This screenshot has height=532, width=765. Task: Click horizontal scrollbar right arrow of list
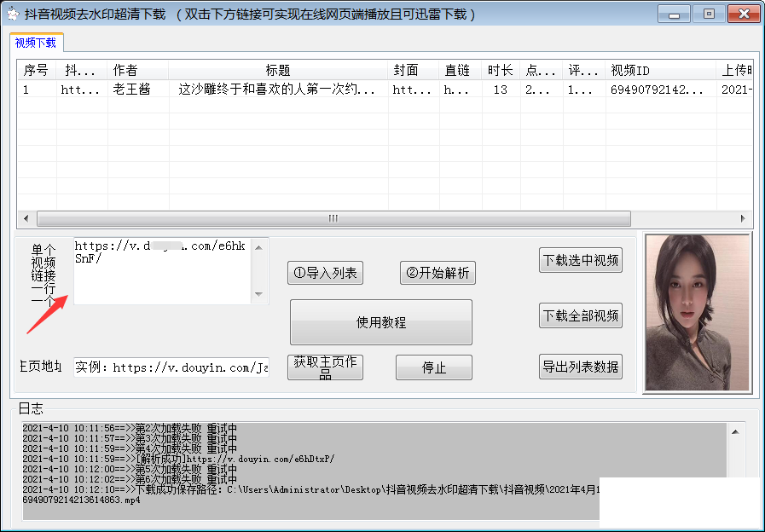[x=743, y=218]
